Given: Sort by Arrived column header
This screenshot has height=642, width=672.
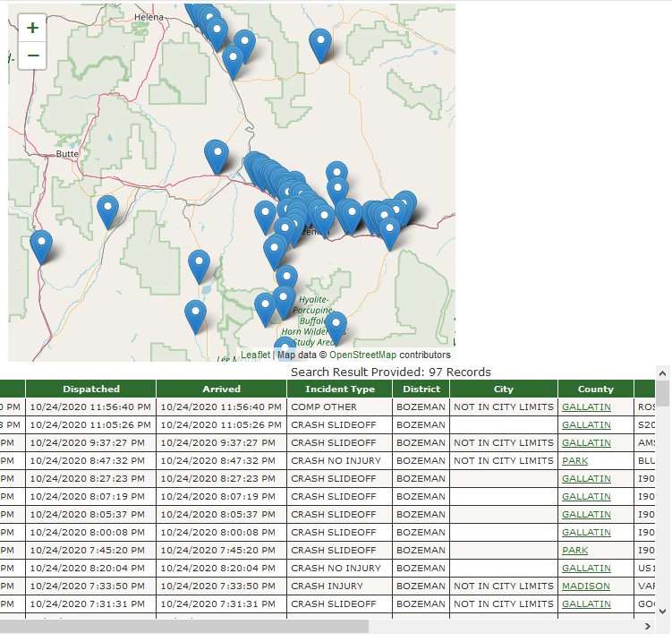Looking at the screenshot, I should 221,389.
